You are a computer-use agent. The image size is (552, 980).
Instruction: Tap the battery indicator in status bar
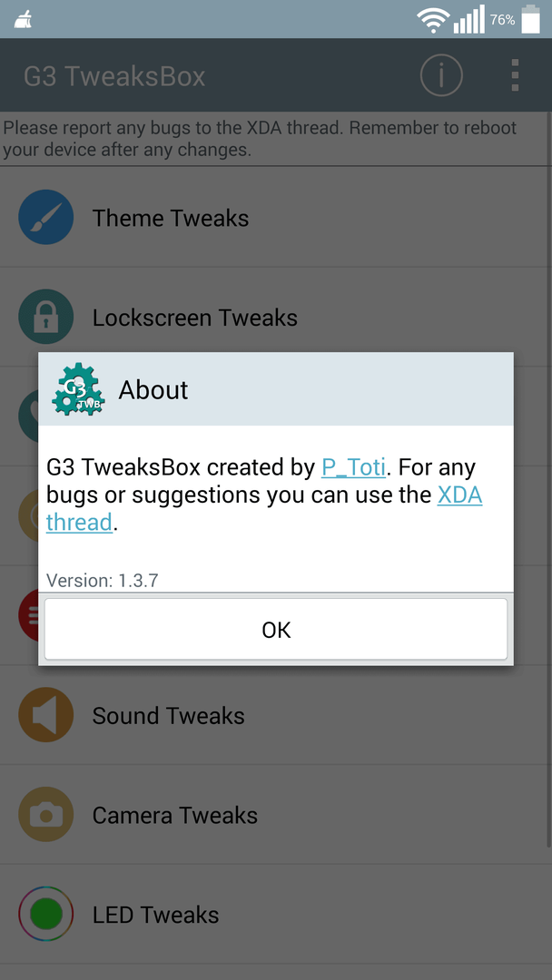pyautogui.click(x=531, y=19)
